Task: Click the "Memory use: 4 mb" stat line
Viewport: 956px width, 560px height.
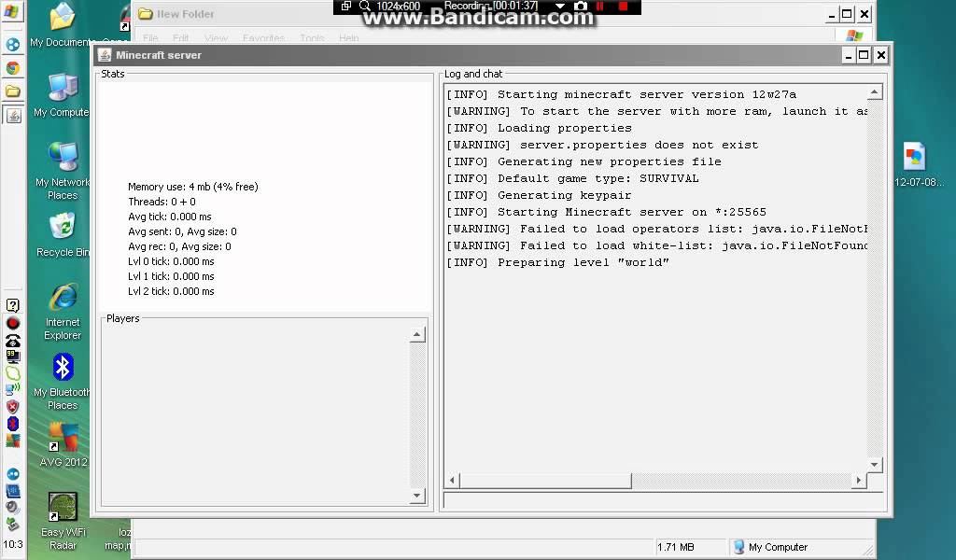Action: (x=192, y=187)
